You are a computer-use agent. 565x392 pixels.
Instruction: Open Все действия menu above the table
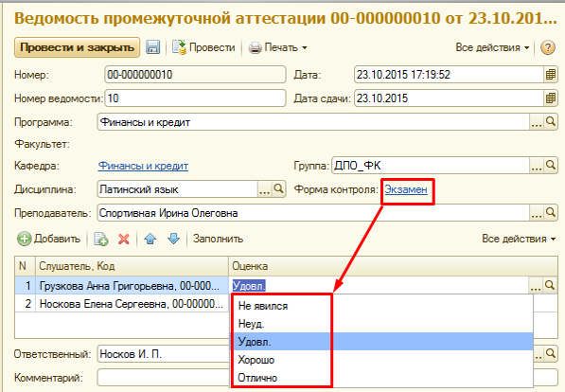(519, 239)
